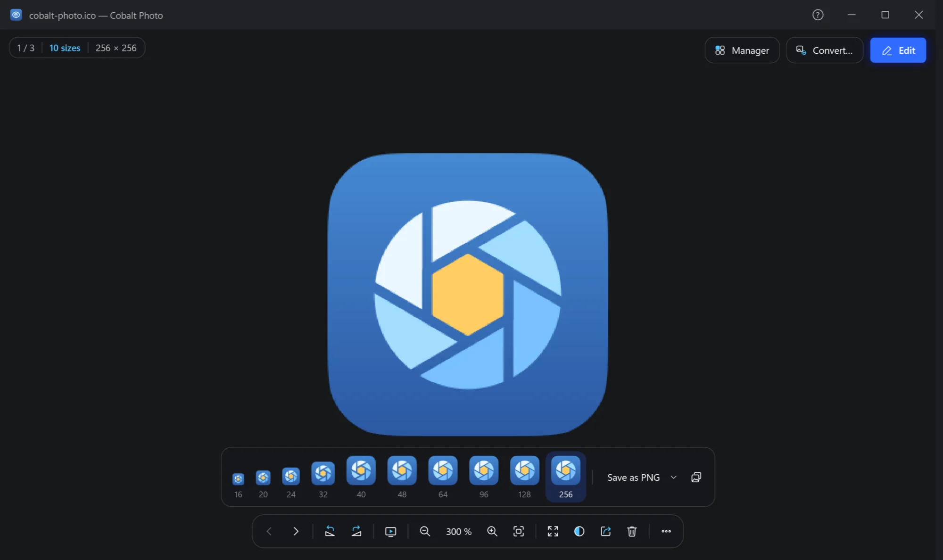Click the 1 / 3 image counter
943x560 pixels.
point(26,48)
